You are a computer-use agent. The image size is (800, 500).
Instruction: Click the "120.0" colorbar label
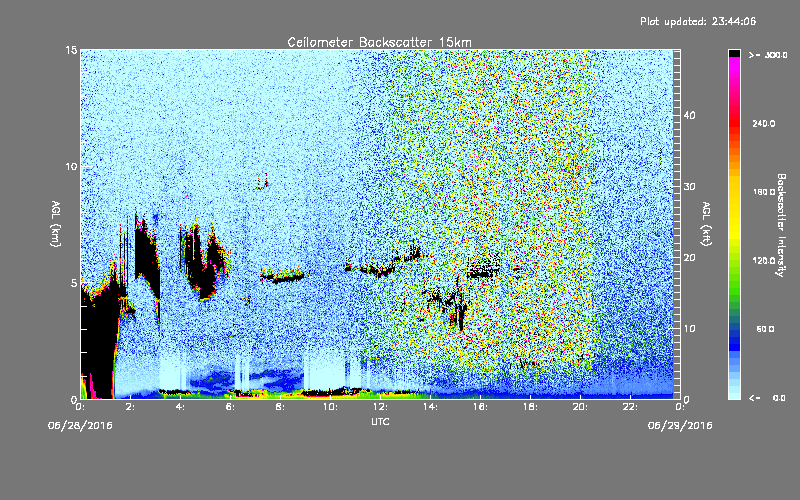click(764, 260)
